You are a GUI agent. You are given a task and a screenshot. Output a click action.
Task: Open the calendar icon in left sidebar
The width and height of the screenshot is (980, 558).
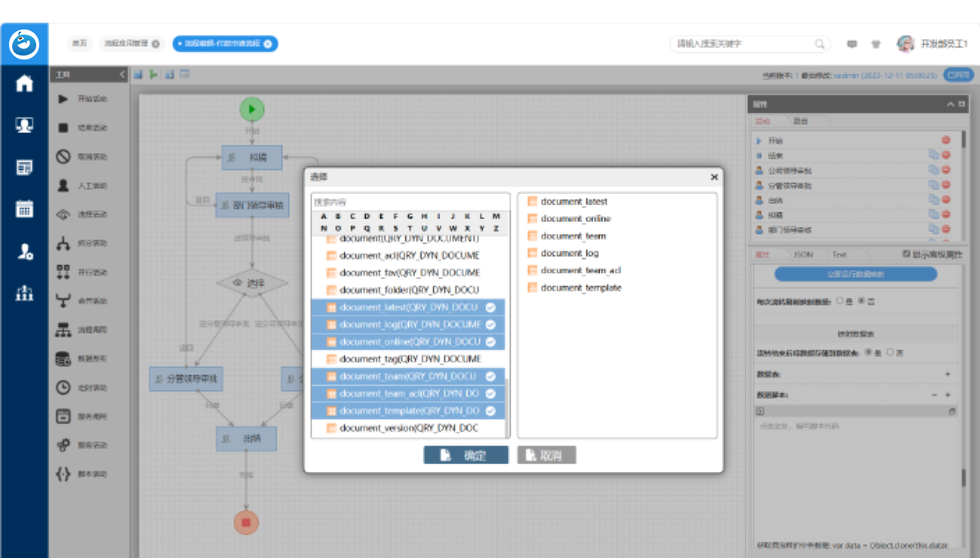click(x=24, y=209)
